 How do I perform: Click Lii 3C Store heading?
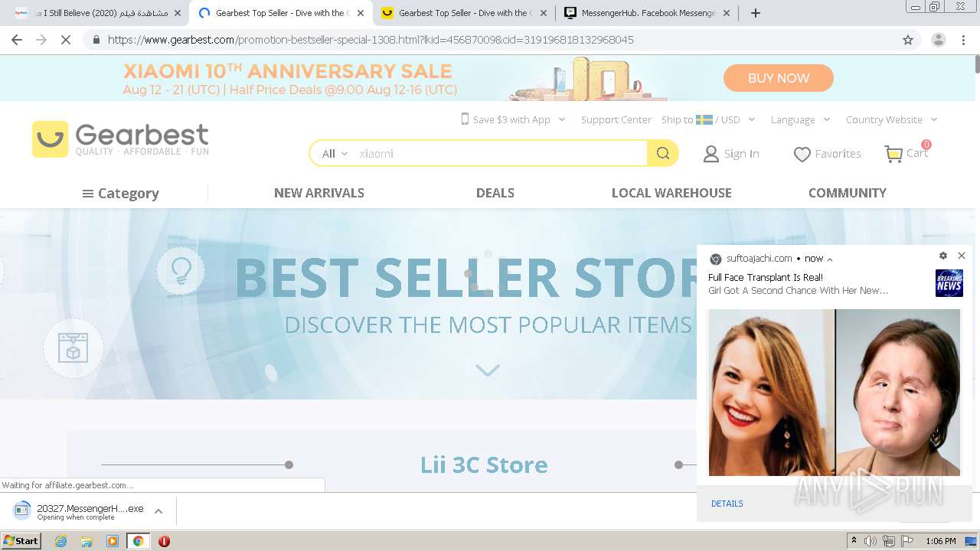tap(484, 465)
